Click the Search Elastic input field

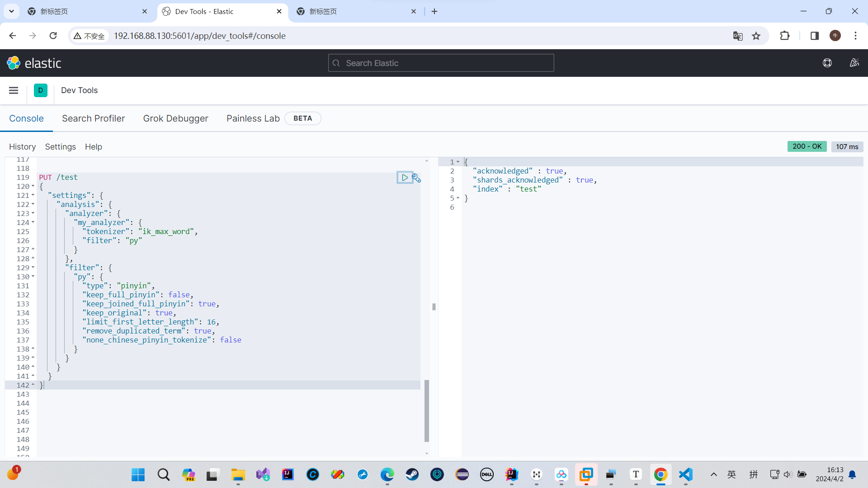click(x=441, y=63)
